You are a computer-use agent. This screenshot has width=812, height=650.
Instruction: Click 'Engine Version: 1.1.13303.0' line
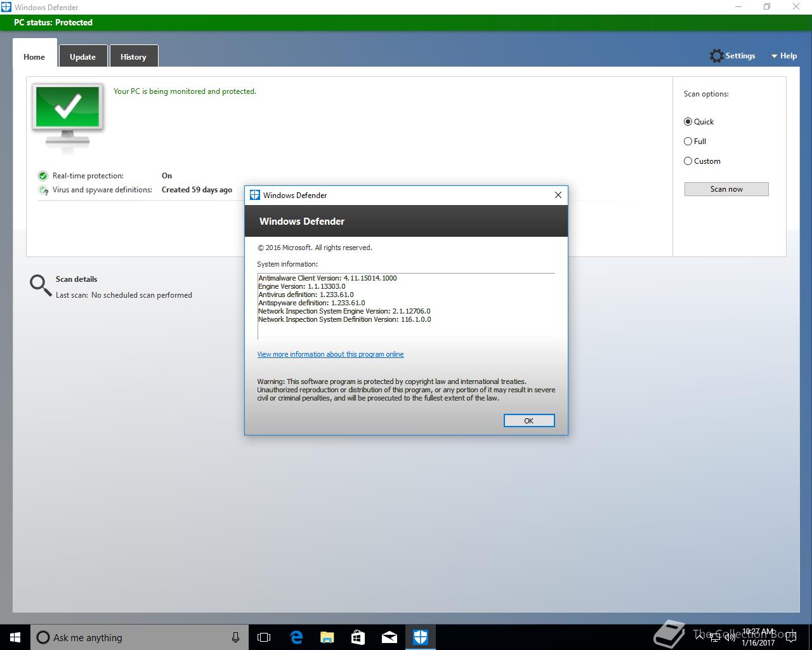coord(302,286)
